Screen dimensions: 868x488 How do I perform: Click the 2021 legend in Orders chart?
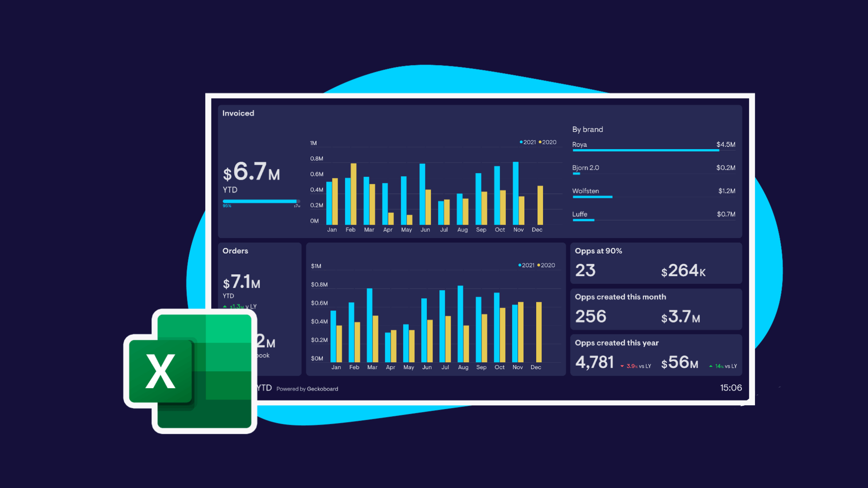[x=526, y=265]
